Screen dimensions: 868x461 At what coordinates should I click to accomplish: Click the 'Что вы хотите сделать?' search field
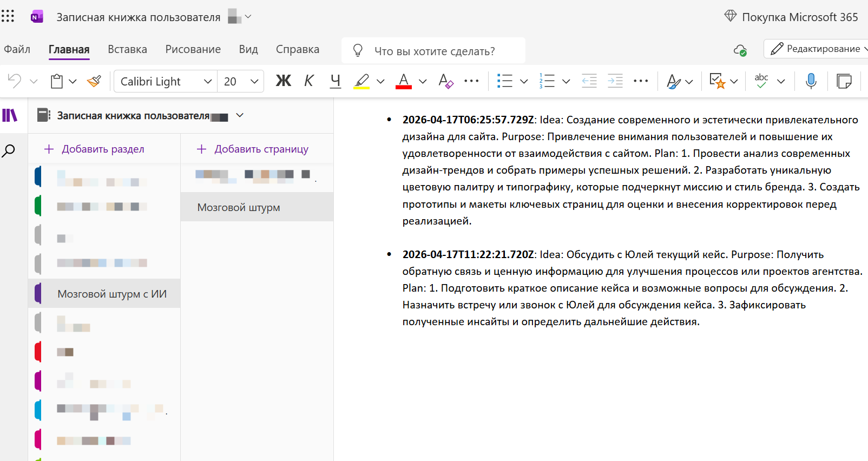(x=434, y=51)
